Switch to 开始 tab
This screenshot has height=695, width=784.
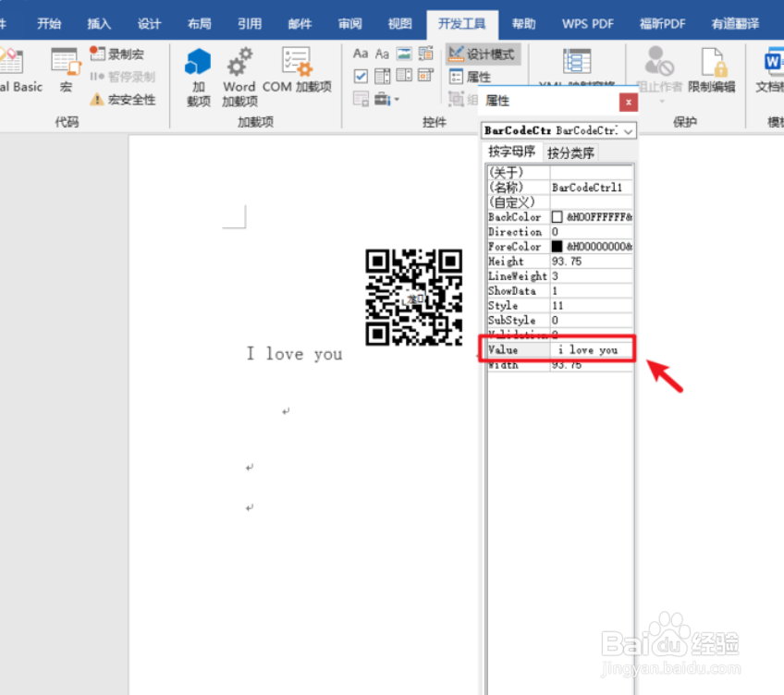click(49, 23)
